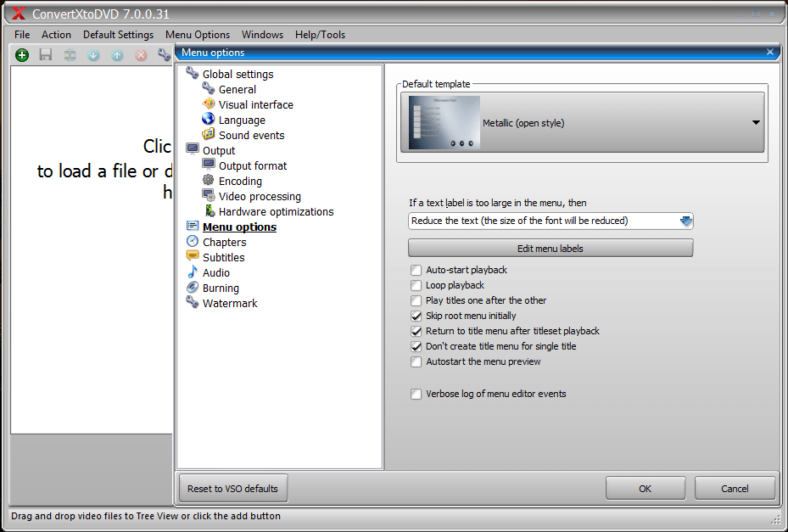Click the Visual interface palette icon
The height and width of the screenshot is (532, 788).
[209, 104]
